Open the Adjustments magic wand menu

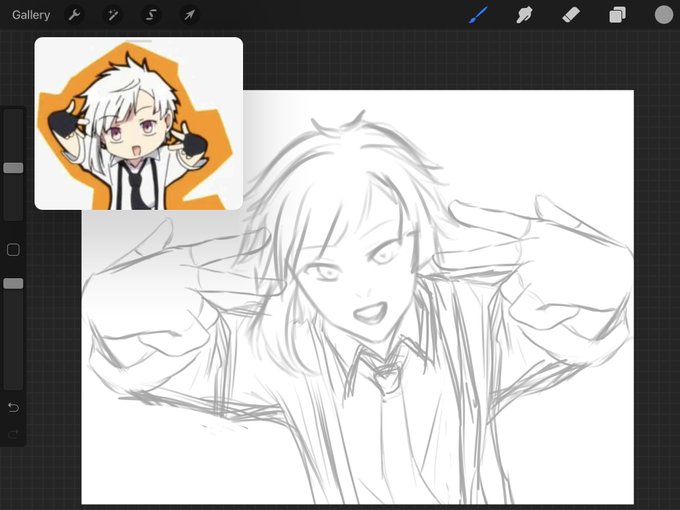coord(113,15)
